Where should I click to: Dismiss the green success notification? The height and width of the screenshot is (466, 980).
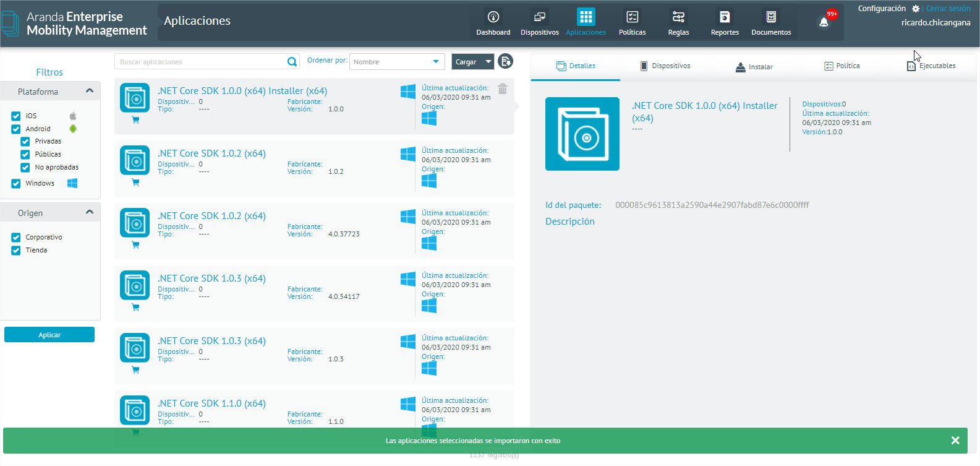[955, 441]
